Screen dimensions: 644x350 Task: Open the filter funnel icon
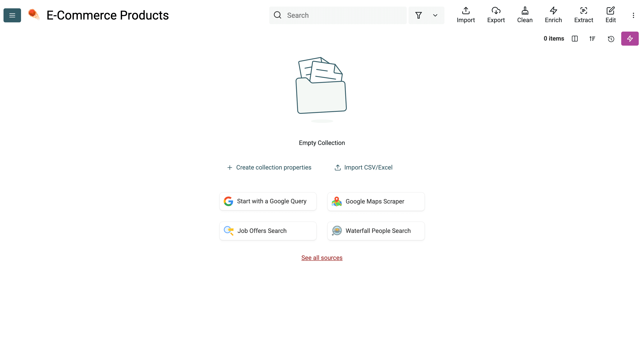pyautogui.click(x=419, y=15)
